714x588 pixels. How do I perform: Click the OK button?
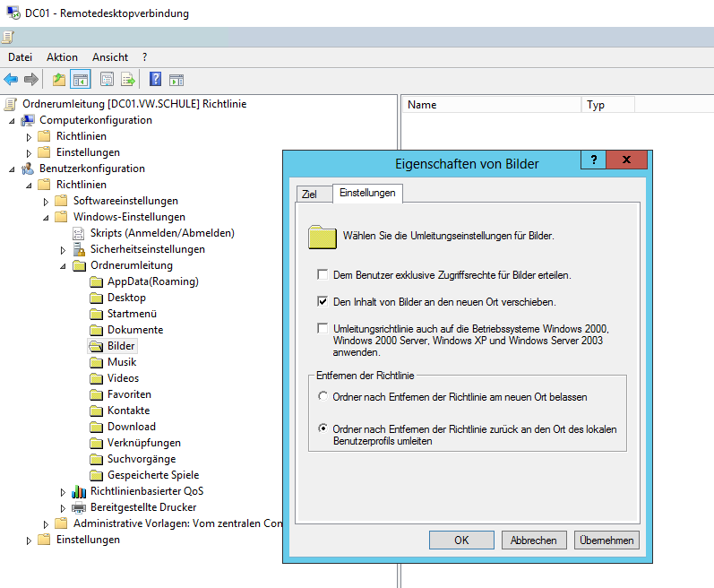tap(461, 540)
